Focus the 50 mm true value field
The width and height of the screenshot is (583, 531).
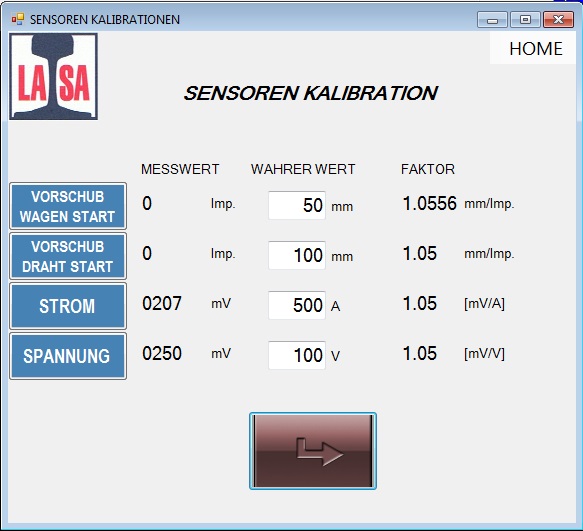point(297,205)
